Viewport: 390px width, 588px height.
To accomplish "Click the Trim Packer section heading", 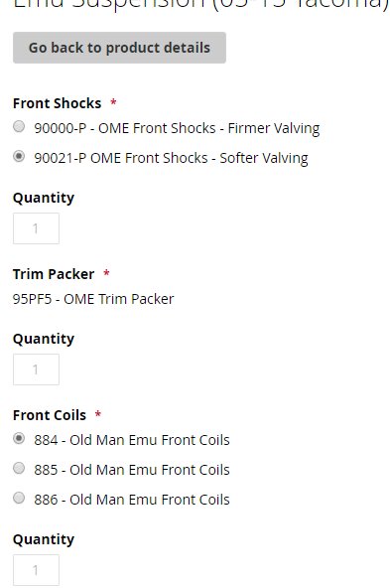I will pos(54,274).
